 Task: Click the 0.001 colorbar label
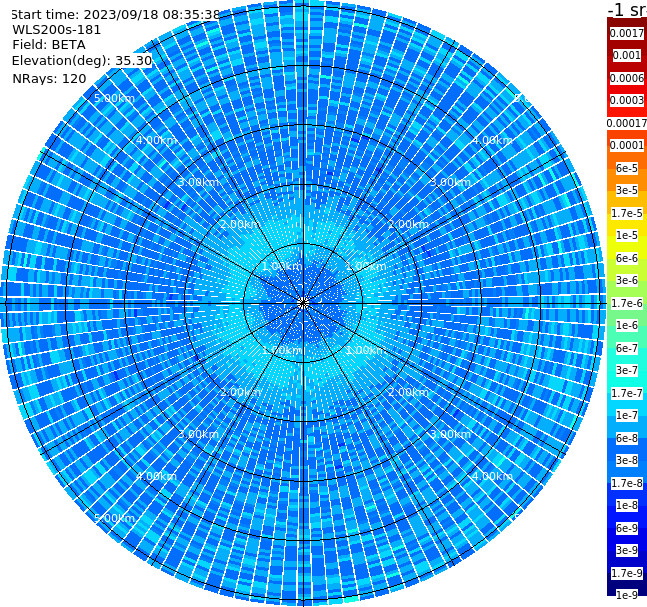click(x=627, y=55)
